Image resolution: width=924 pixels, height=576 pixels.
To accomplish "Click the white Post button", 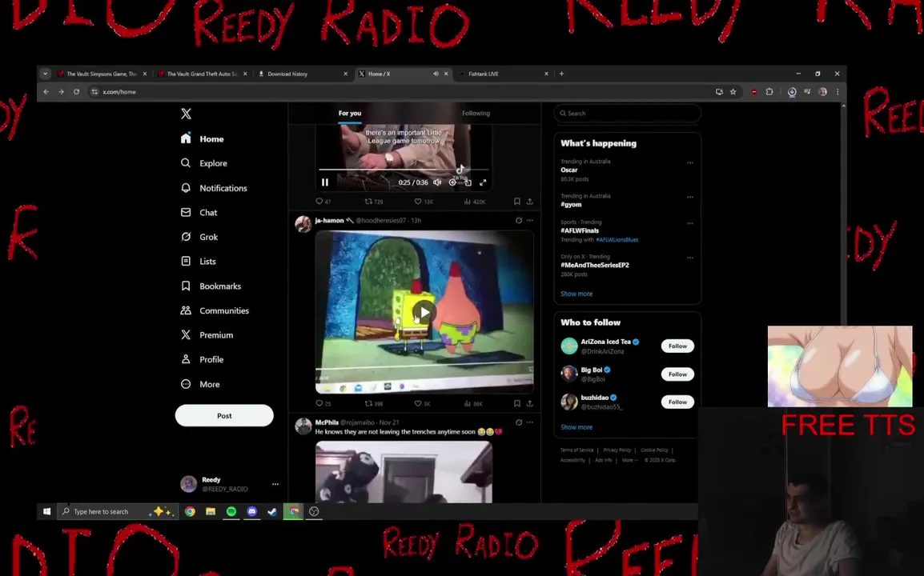I will (224, 415).
